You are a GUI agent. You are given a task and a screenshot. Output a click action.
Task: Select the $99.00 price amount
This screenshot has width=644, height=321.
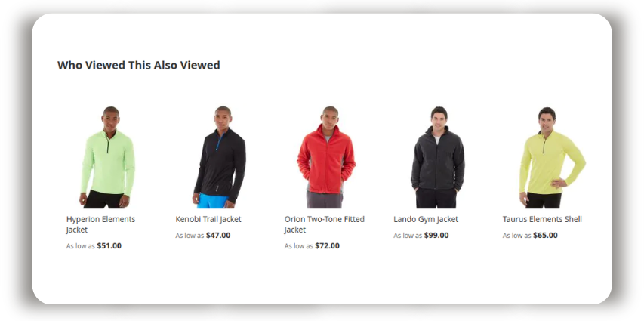[x=436, y=235]
